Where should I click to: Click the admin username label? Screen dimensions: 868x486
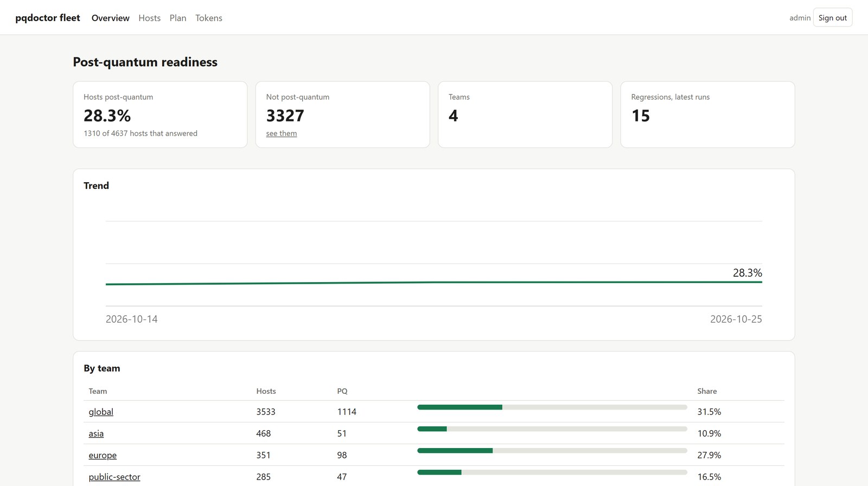(x=800, y=18)
